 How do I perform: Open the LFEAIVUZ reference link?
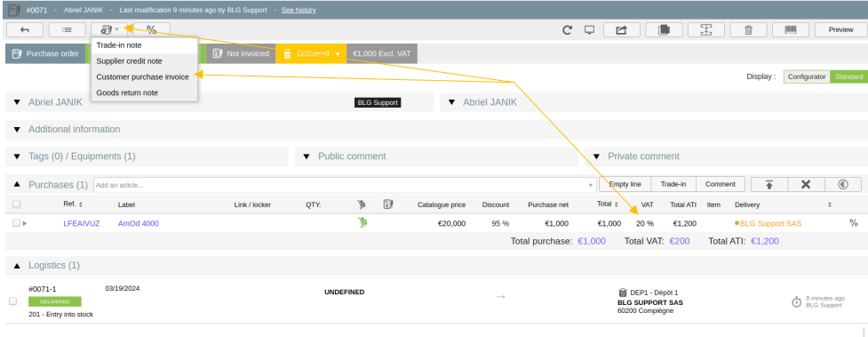click(x=82, y=223)
